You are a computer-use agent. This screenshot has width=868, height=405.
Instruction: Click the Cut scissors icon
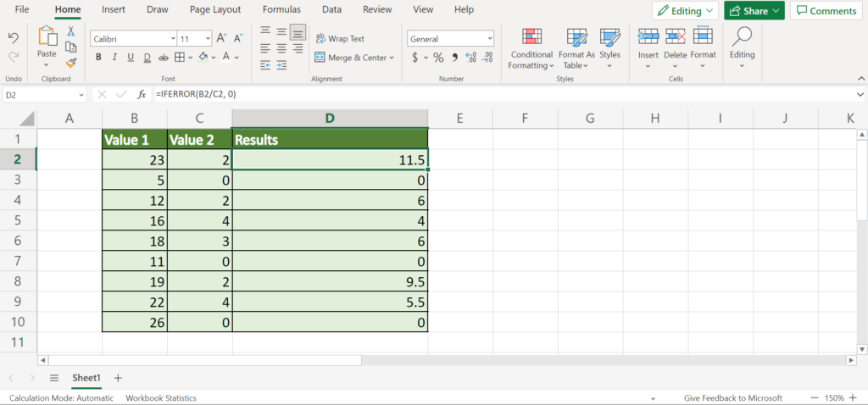point(71,31)
